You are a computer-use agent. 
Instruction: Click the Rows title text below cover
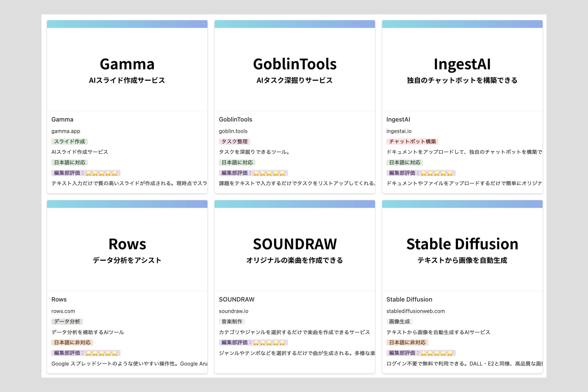(x=59, y=300)
